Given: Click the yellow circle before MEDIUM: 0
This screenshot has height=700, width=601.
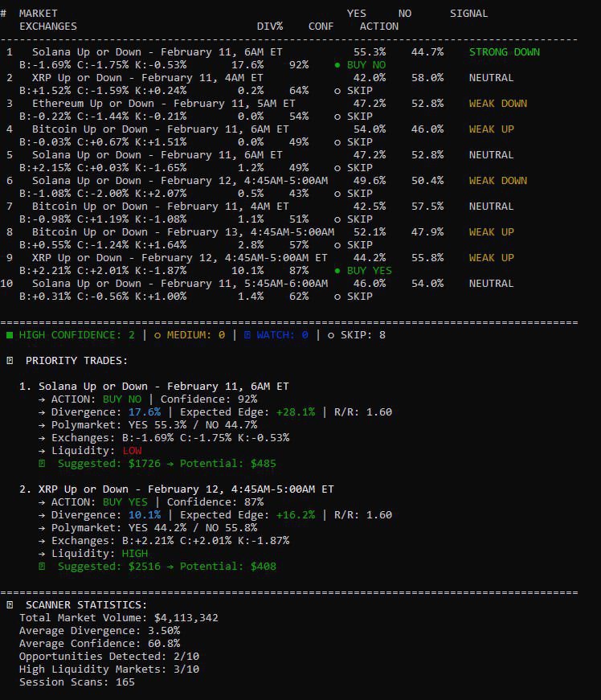Looking at the screenshot, I should pos(157,335).
